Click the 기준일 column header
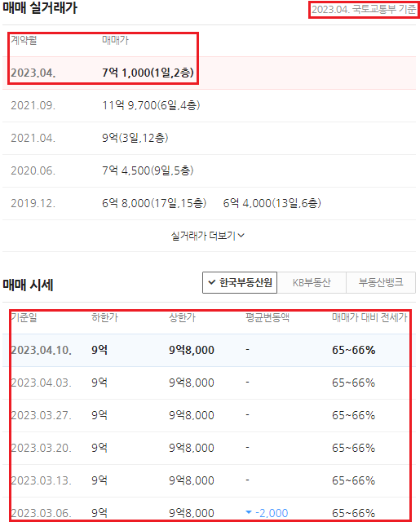 24,317
